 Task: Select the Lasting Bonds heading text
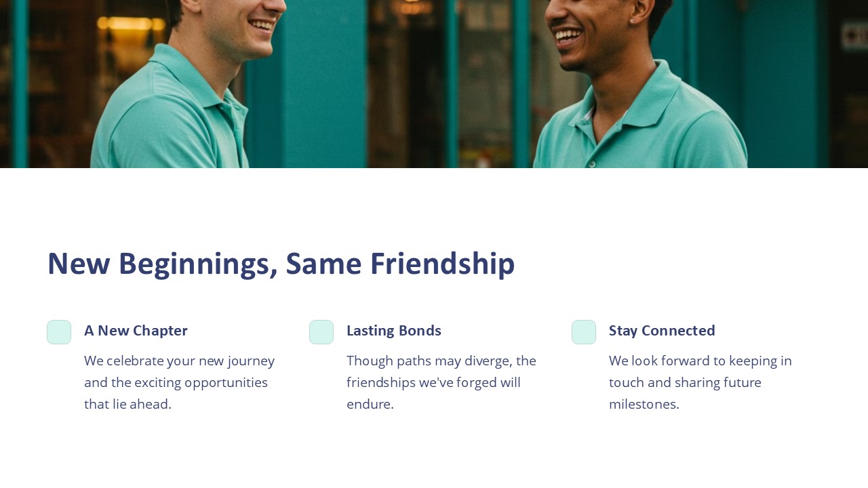click(394, 331)
